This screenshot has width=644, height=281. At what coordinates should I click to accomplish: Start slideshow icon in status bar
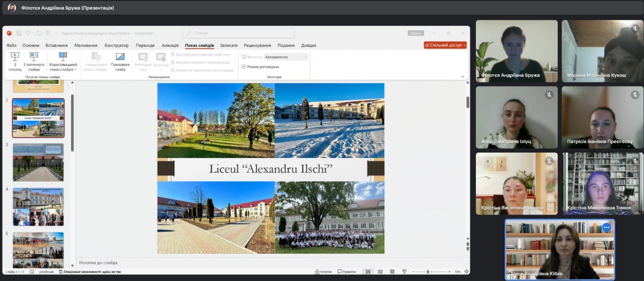(x=404, y=272)
